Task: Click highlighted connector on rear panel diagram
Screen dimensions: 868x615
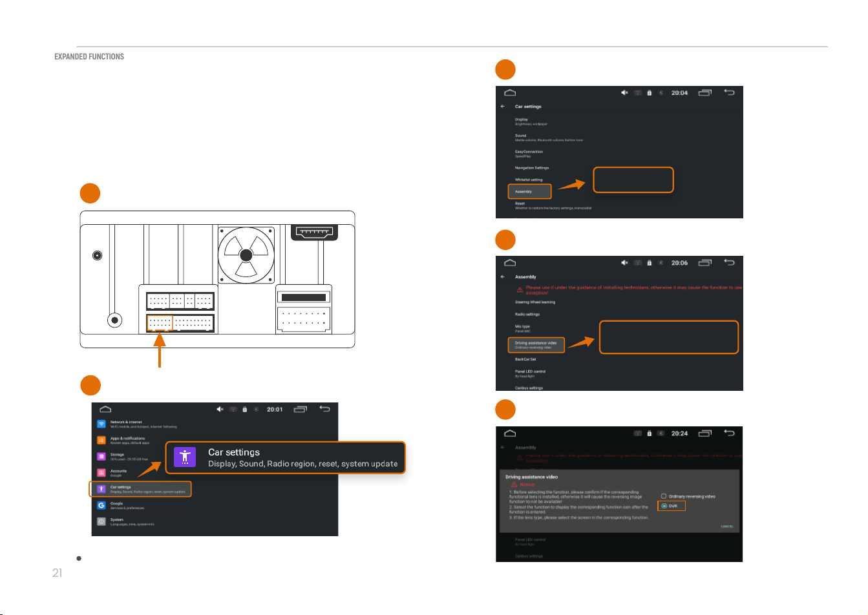Action: pyautogui.click(x=159, y=323)
